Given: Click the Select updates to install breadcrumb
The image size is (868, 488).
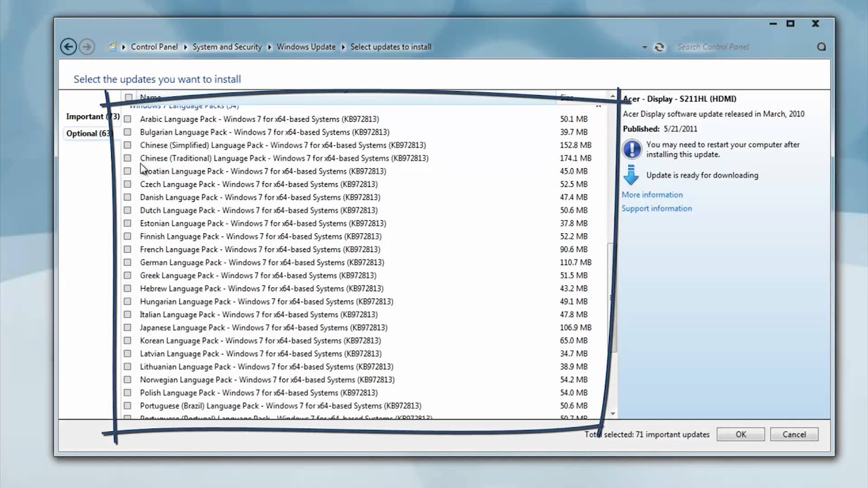Looking at the screenshot, I should point(391,47).
